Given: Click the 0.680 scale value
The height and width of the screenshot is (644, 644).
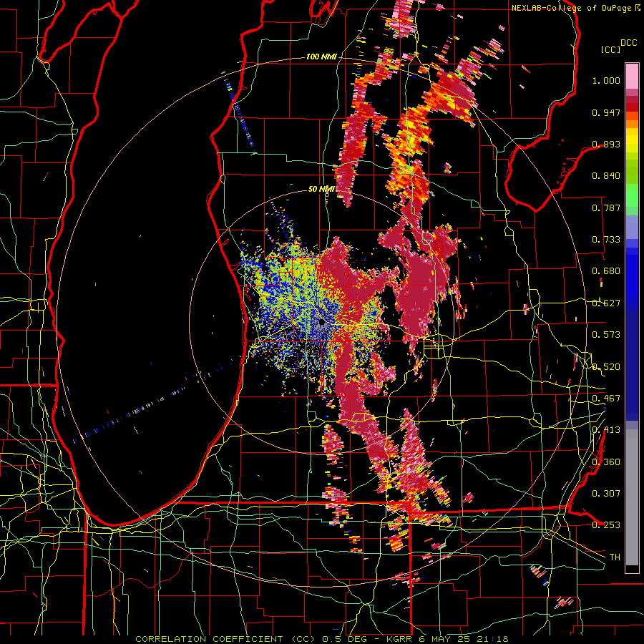Looking at the screenshot, I should pyautogui.click(x=606, y=271).
